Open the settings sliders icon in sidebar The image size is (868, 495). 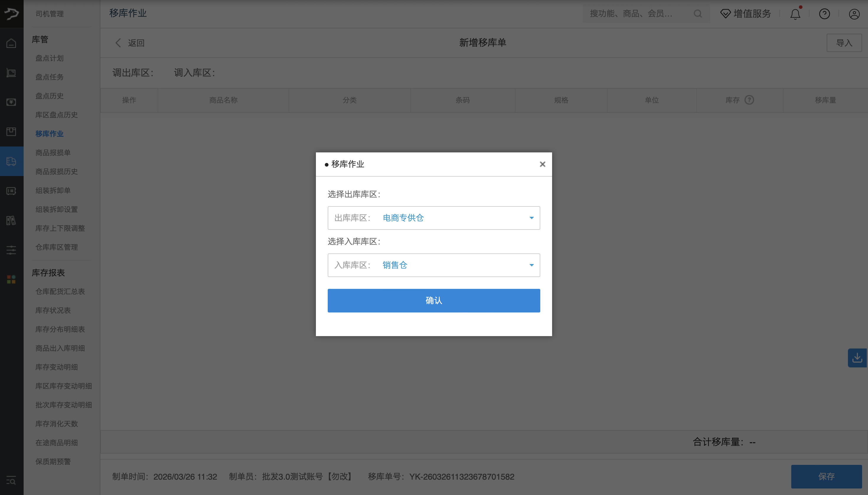click(x=11, y=250)
